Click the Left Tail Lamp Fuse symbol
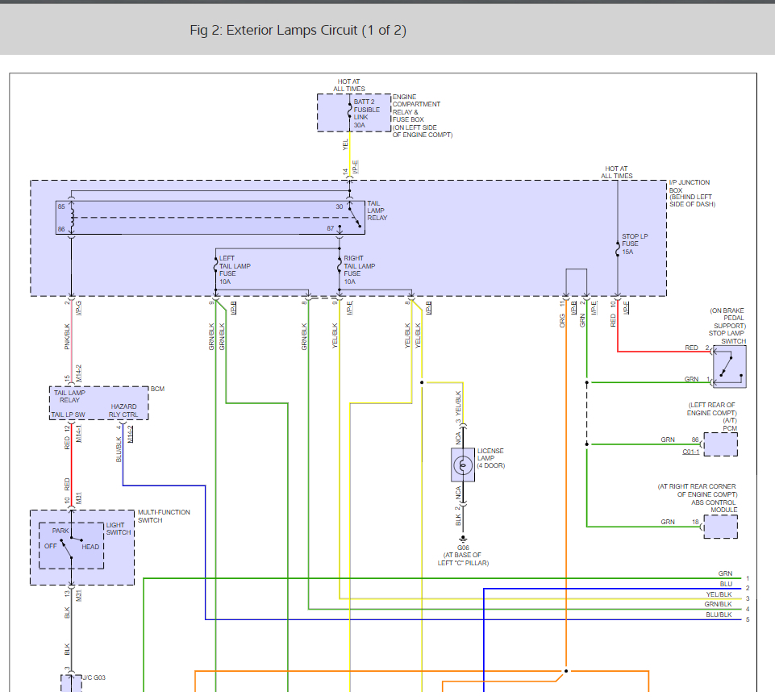Screen dimensions: 775x700 pyautogui.click(x=215, y=265)
